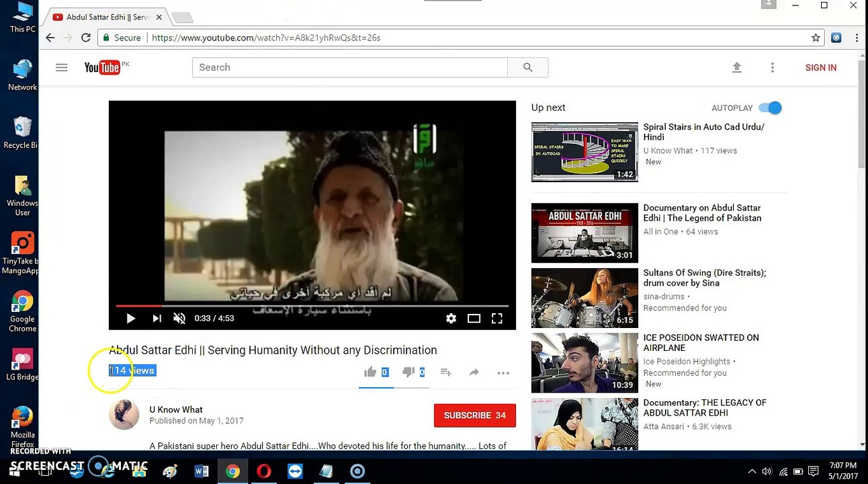Click the Chrome extension icon beside star

[836, 38]
